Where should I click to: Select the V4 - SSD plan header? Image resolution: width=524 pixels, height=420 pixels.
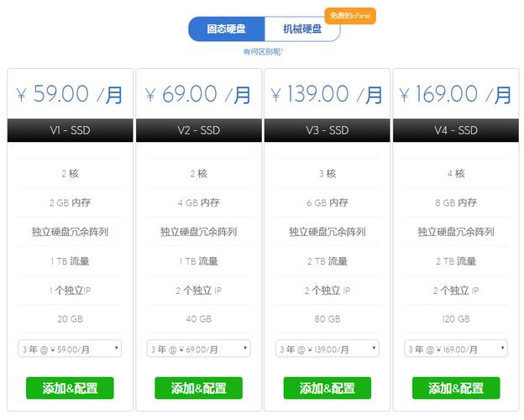click(456, 130)
